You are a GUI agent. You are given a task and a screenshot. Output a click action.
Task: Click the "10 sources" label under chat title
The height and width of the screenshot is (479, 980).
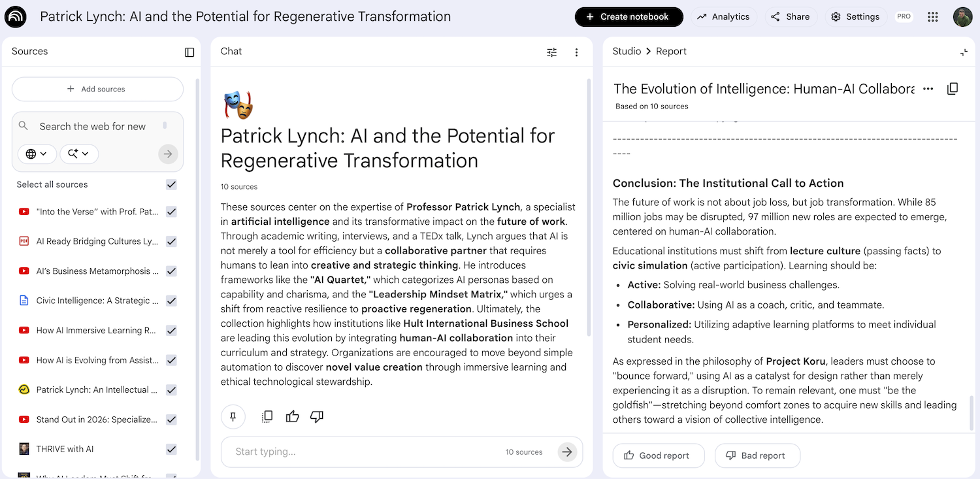point(239,187)
